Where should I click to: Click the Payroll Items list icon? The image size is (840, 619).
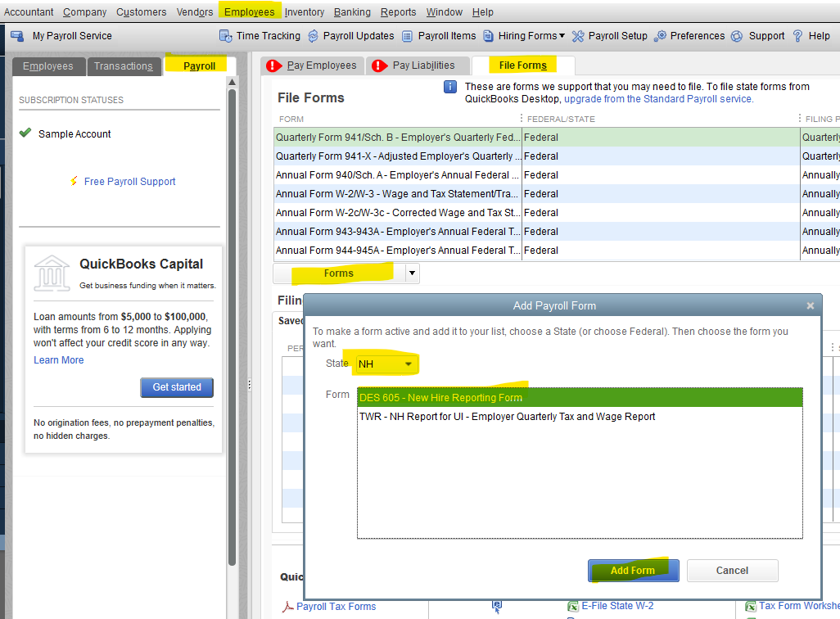point(407,36)
